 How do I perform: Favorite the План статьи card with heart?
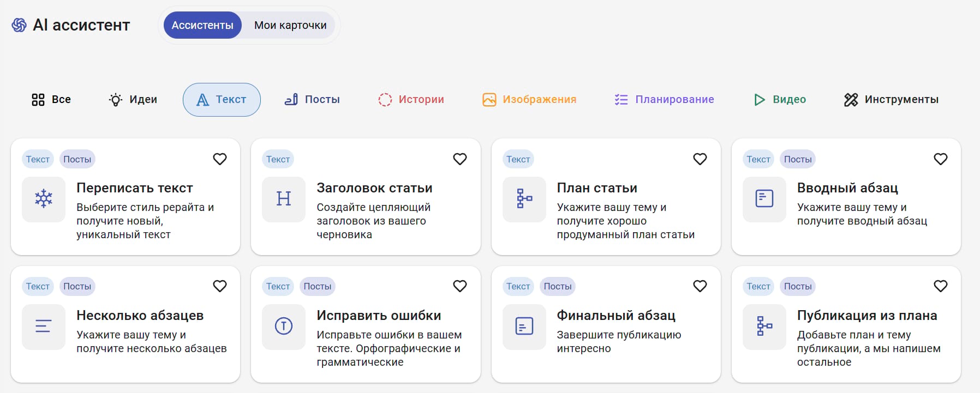[700, 159]
